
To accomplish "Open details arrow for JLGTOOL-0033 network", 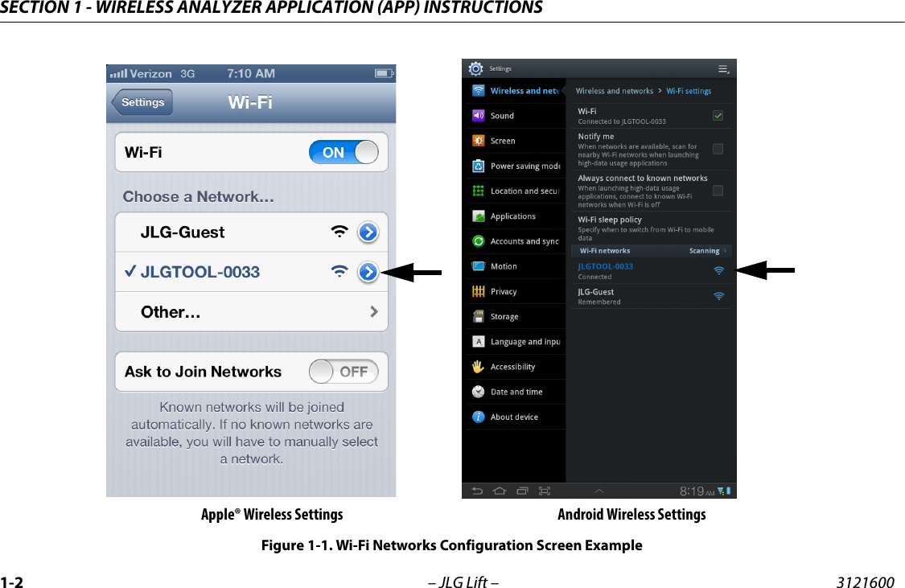I will (368, 272).
